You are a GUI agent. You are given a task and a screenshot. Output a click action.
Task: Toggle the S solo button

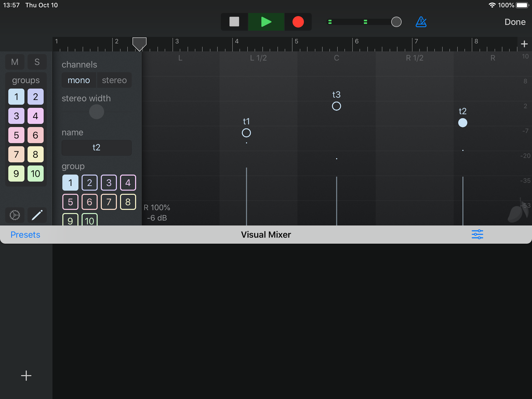[x=37, y=62]
